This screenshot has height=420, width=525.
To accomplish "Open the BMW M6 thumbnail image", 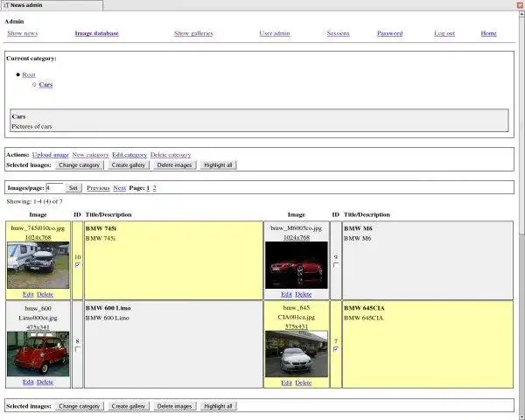I will (x=297, y=265).
